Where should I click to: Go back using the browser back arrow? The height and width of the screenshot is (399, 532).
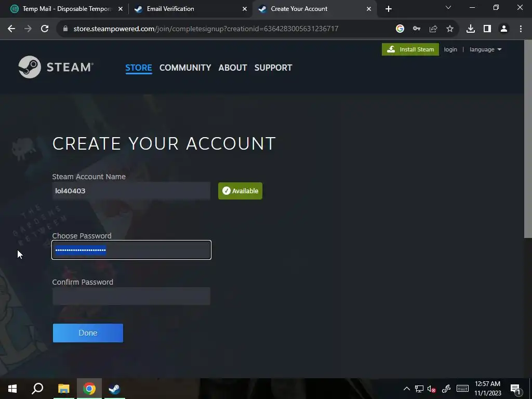point(11,29)
